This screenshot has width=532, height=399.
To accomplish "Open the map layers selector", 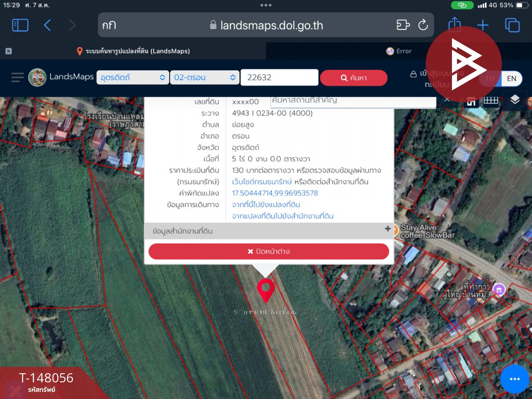I will tap(515, 100).
